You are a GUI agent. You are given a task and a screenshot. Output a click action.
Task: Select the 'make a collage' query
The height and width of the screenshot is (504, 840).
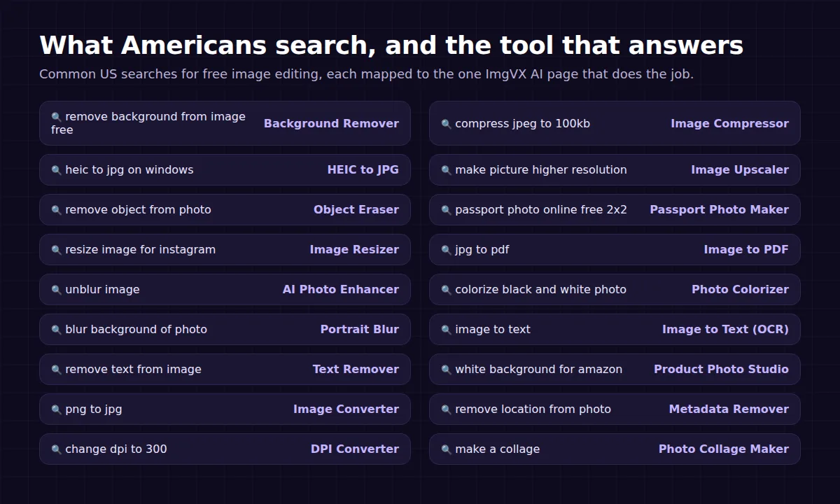coord(497,449)
